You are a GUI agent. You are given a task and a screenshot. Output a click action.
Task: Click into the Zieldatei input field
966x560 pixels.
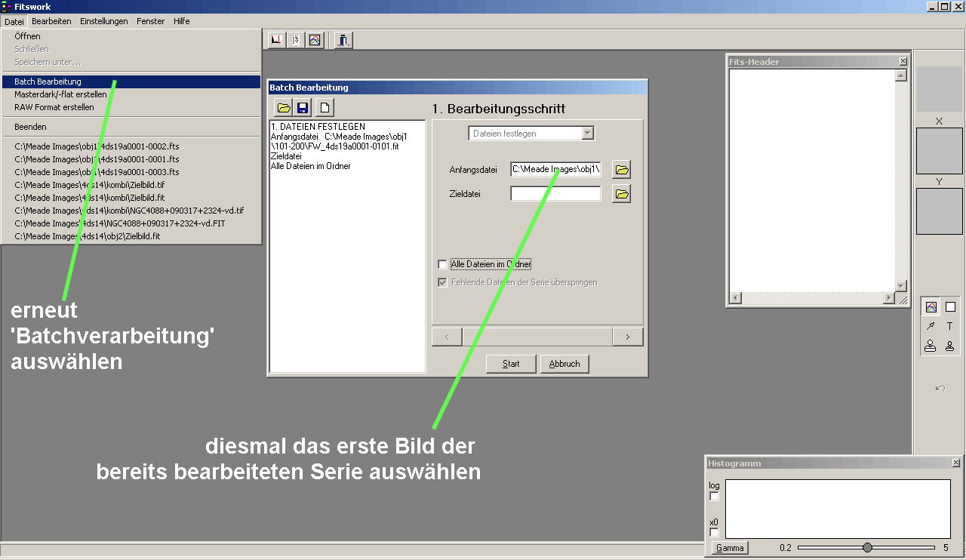tap(555, 194)
